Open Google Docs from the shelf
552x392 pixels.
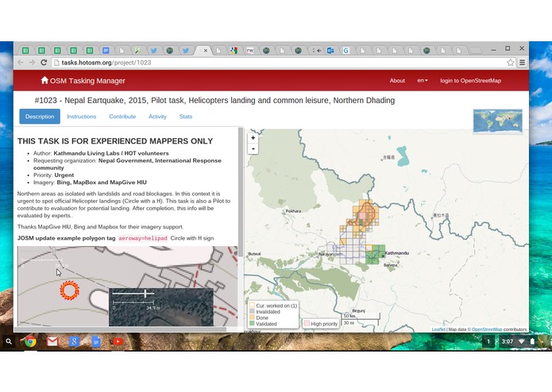tap(96, 341)
